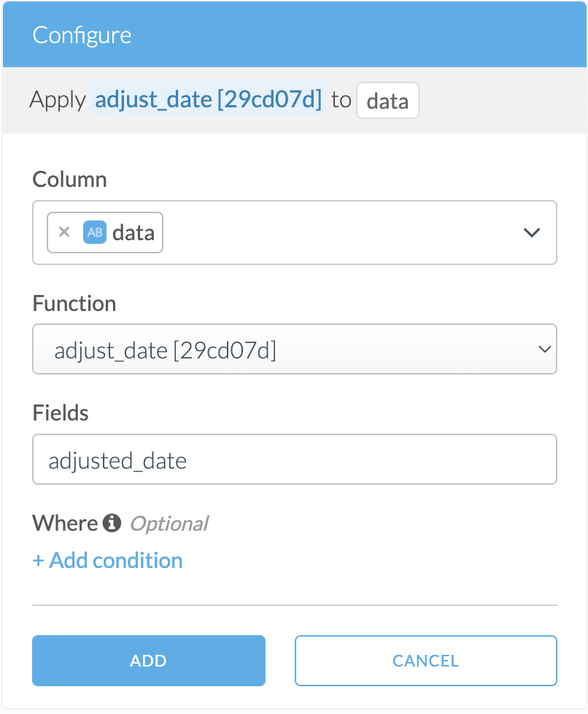Screen dimensions: 588x714
Task: Click the Where info icon
Action: [x=111, y=523]
